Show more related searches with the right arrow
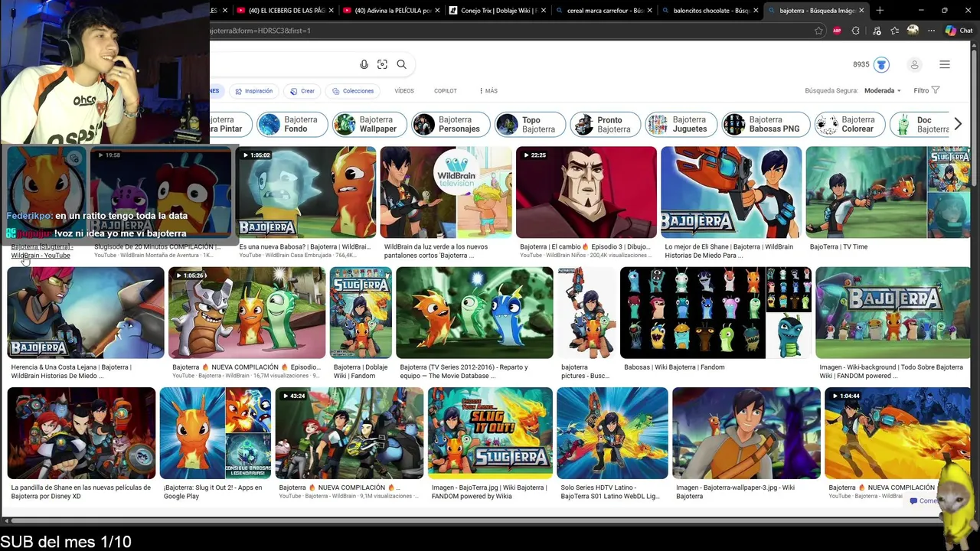The width and height of the screenshot is (980, 551). (x=958, y=124)
